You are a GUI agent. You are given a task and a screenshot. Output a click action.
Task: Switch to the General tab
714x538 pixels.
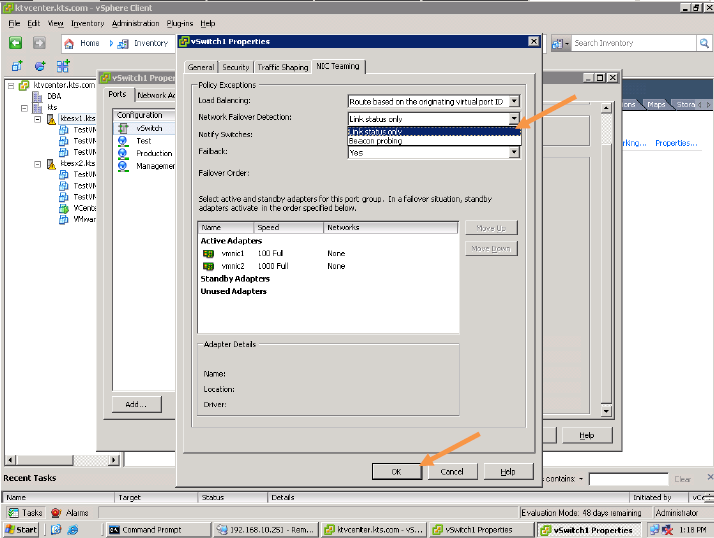click(200, 67)
